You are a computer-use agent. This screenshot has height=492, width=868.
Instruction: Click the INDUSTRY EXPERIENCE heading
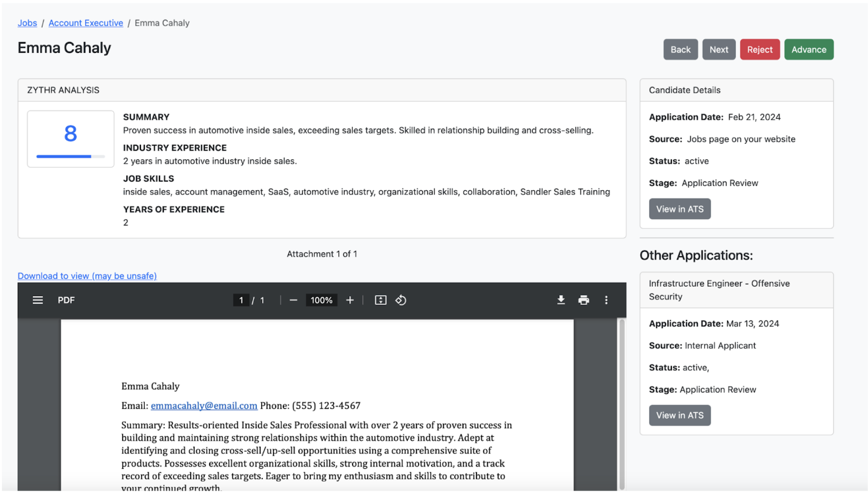click(x=175, y=148)
